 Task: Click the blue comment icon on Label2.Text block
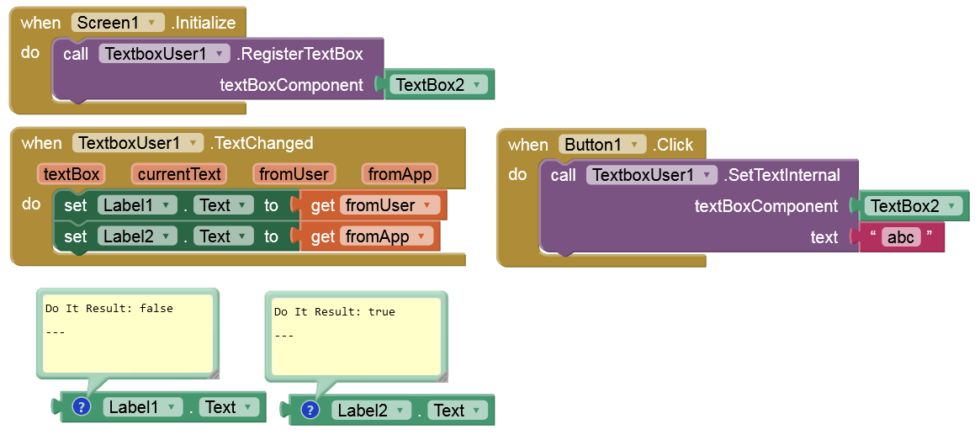[x=310, y=411]
